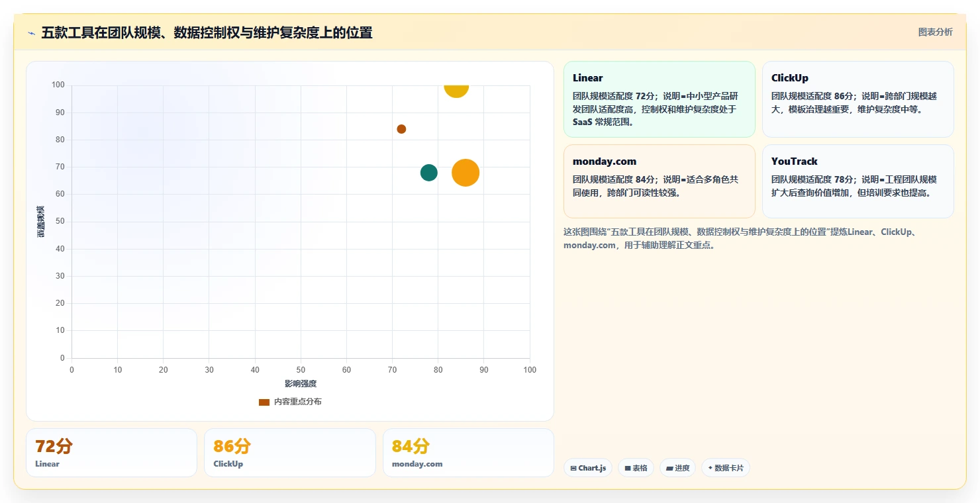Image resolution: width=980 pixels, height=503 pixels.
Task: Click the 72分 Linear score card
Action: point(111,453)
